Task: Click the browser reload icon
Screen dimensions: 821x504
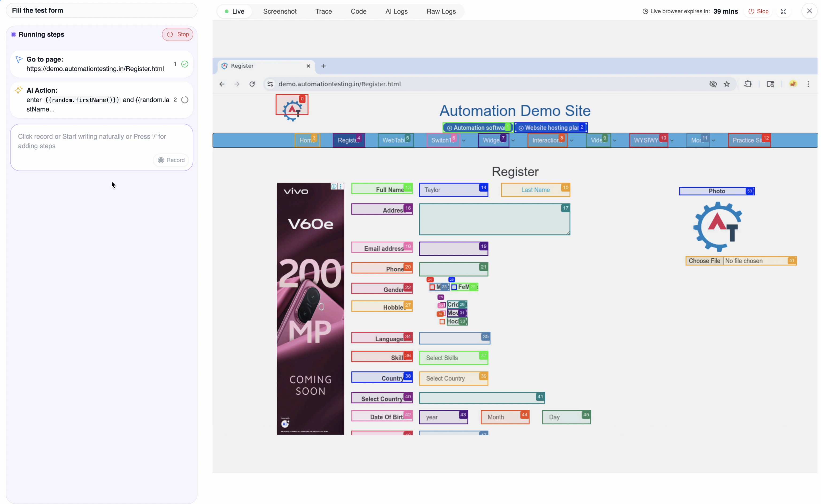Action: (252, 84)
